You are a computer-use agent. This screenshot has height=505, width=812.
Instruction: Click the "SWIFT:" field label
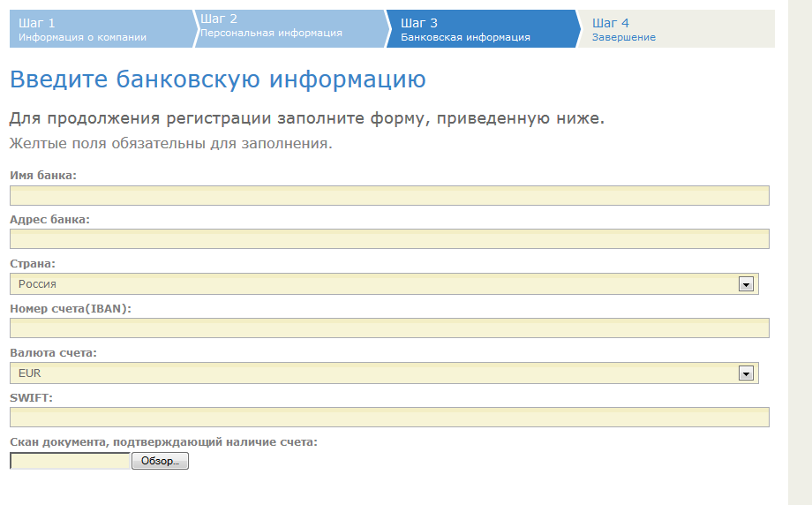pos(31,397)
